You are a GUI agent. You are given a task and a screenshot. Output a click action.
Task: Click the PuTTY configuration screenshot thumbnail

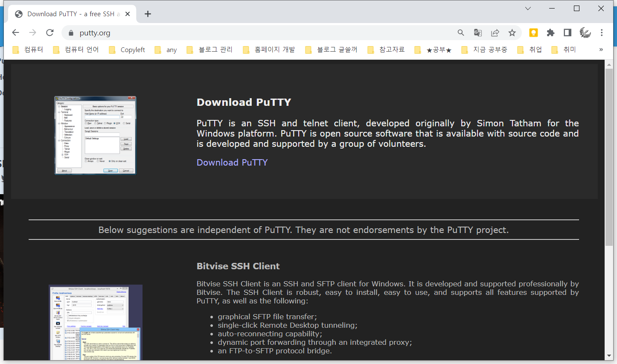[95, 135]
